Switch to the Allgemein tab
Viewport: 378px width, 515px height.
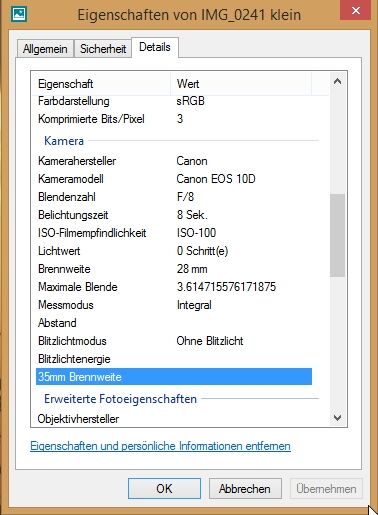[x=45, y=49]
